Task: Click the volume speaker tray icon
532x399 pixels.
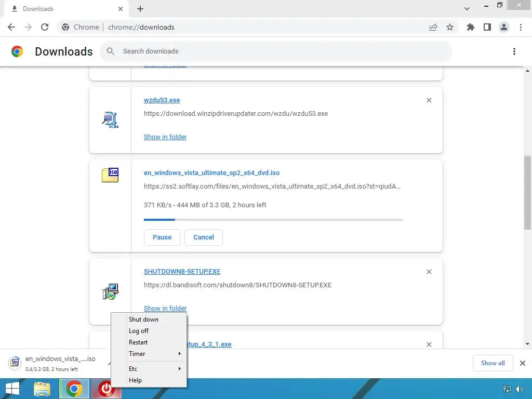Action: pos(520,389)
